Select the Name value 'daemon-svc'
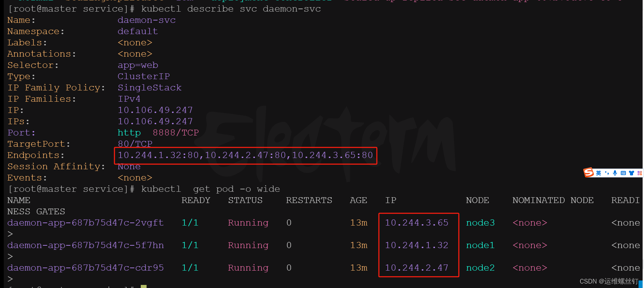 [147, 20]
